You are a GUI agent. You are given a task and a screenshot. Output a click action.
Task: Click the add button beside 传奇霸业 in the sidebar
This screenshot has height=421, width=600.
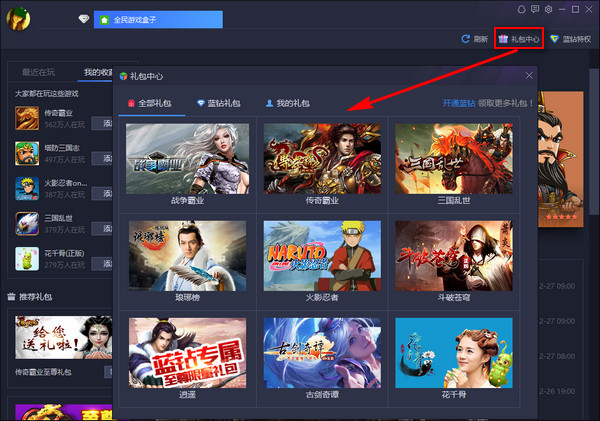click(x=102, y=123)
